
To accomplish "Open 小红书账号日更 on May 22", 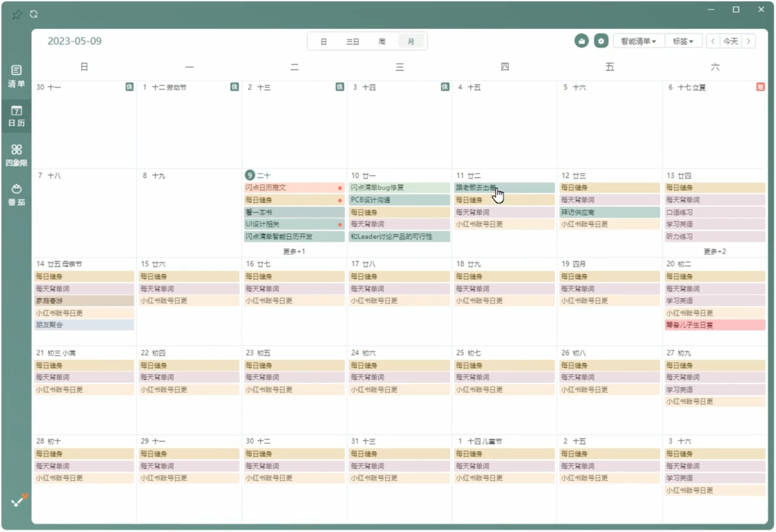I will tap(189, 390).
